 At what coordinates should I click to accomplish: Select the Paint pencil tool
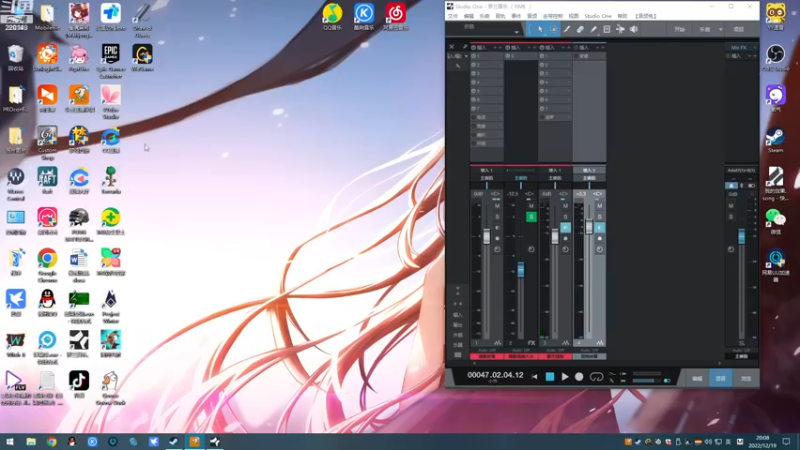593,30
